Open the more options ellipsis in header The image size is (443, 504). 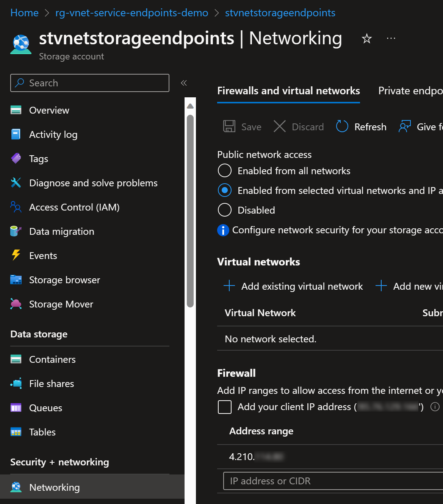point(391,38)
